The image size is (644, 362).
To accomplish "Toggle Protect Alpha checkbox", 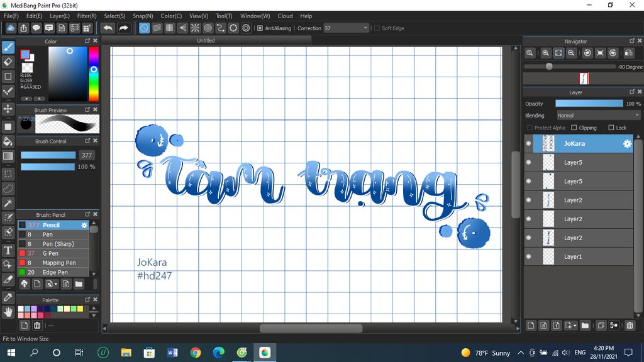I will coord(530,128).
